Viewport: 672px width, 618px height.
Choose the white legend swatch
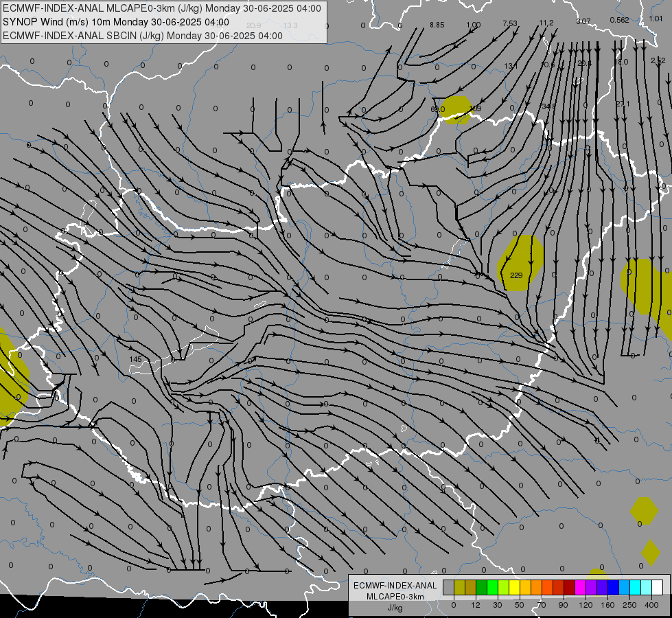coord(658,588)
